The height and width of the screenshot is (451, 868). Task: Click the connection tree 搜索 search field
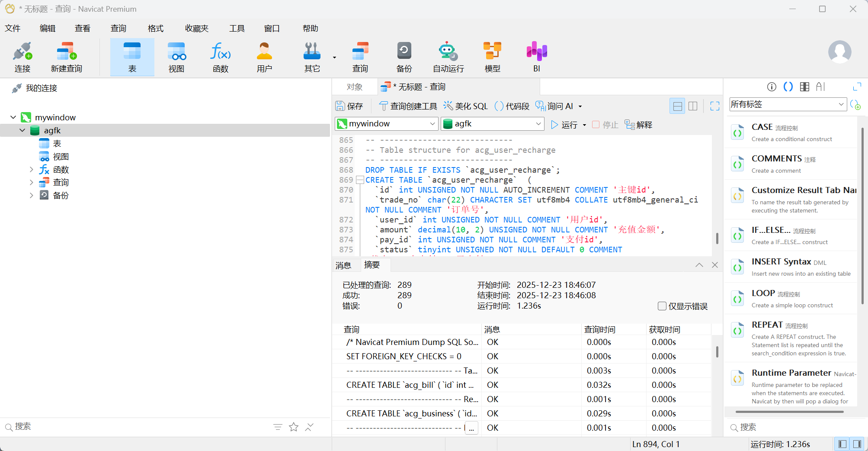click(138, 427)
